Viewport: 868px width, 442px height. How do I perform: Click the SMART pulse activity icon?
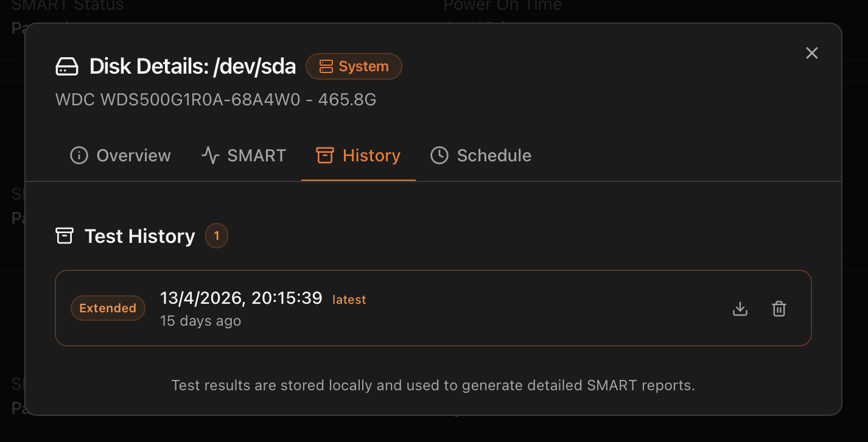210,155
